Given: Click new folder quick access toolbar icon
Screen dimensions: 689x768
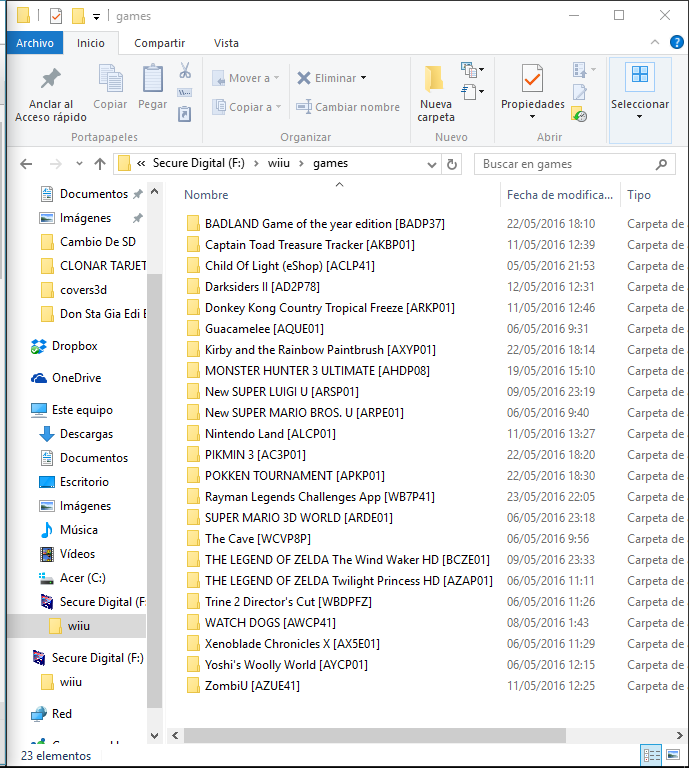Looking at the screenshot, I should click(x=78, y=16).
